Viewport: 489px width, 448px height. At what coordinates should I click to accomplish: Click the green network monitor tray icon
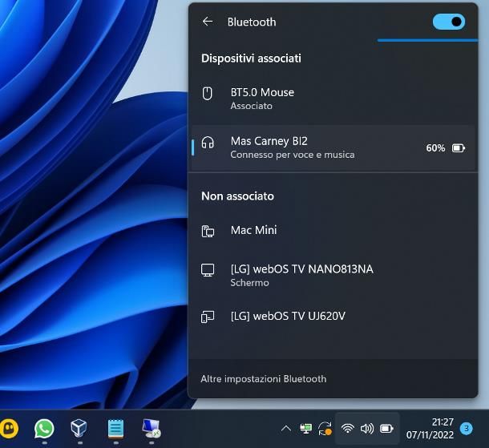tap(305, 429)
